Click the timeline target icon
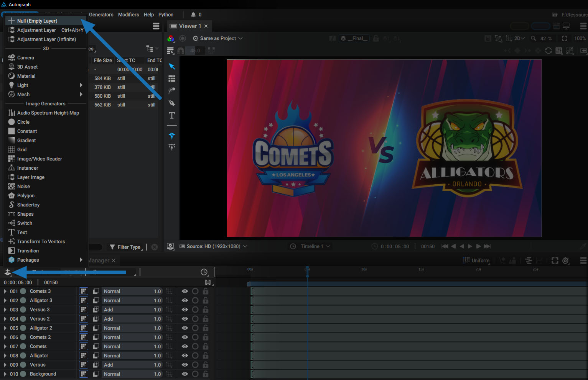588x380 pixels. pyautogui.click(x=566, y=260)
